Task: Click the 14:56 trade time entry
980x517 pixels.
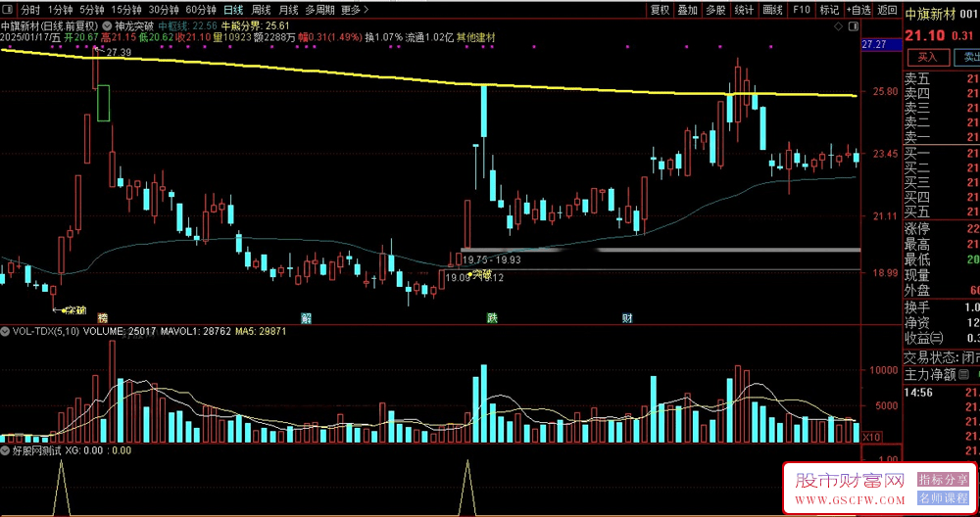Action: [x=919, y=392]
